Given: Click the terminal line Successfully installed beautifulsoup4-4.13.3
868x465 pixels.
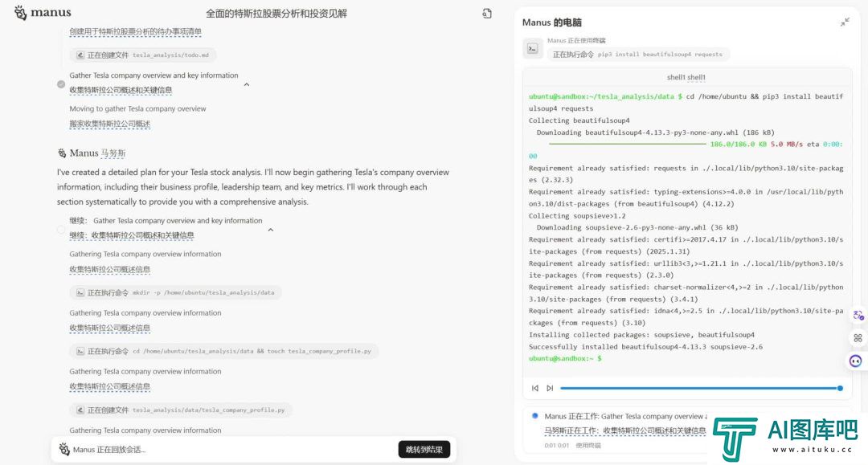Looking at the screenshot, I should click(645, 347).
